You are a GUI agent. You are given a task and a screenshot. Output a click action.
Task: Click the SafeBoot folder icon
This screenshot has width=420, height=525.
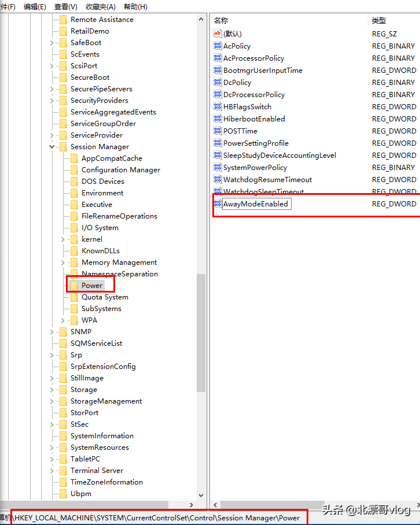point(63,43)
